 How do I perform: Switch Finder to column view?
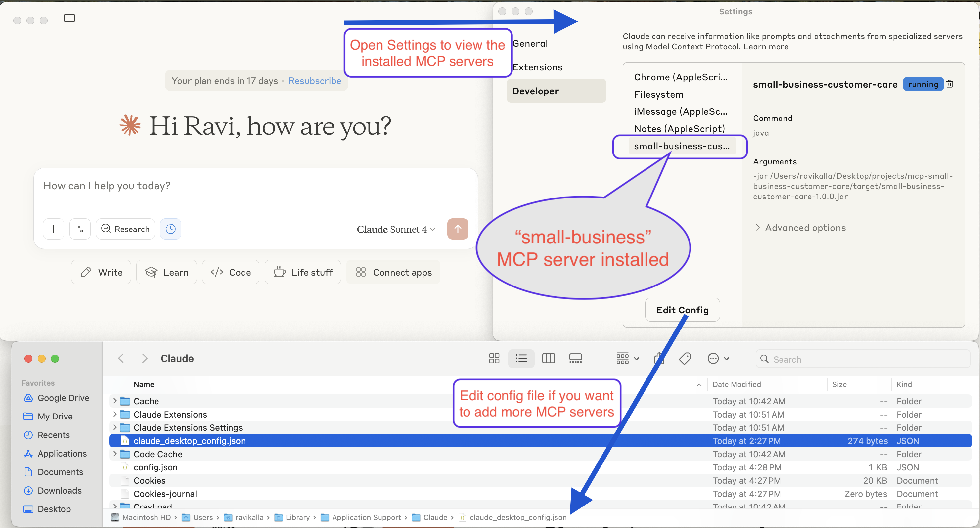point(548,358)
